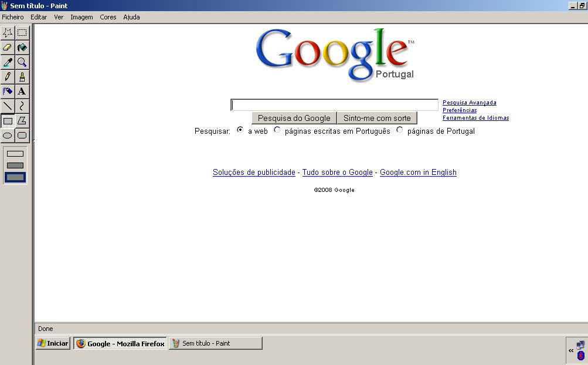The height and width of the screenshot is (365, 588).
Task: Open the Ferramentas de Idiomas link
Action: pos(475,117)
